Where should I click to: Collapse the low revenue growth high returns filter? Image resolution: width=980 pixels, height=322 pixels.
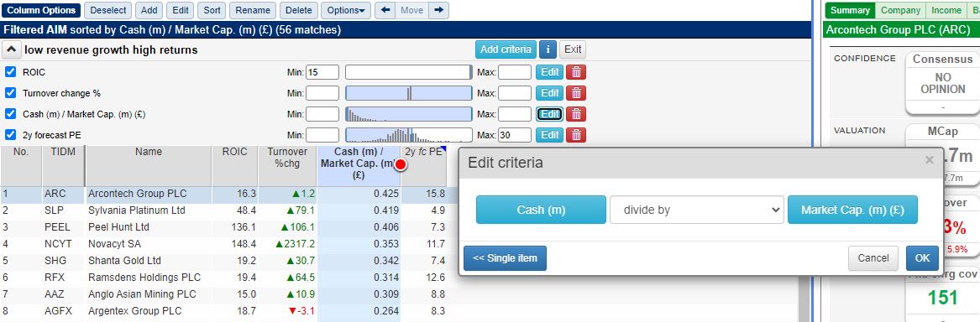point(12,50)
